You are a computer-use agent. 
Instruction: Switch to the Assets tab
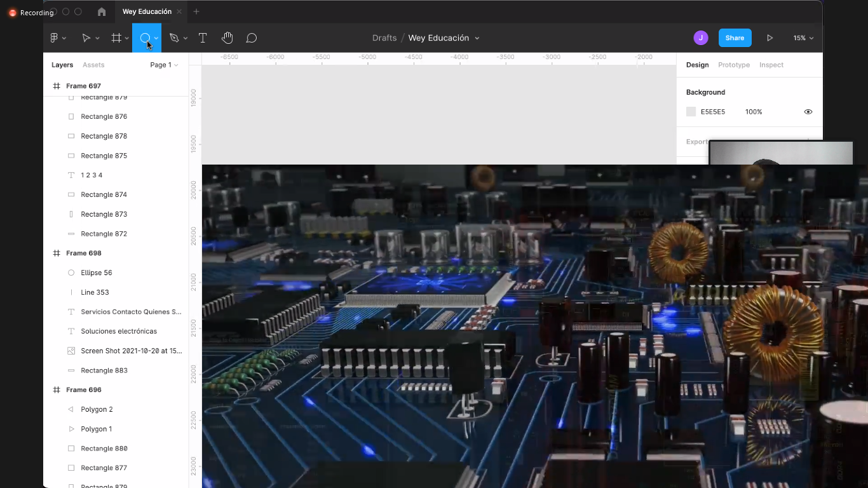click(x=93, y=65)
